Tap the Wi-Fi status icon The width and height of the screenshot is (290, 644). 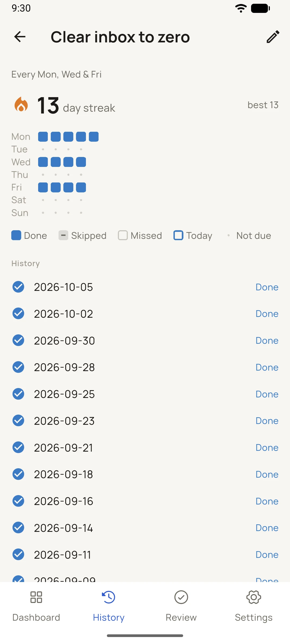[241, 8]
